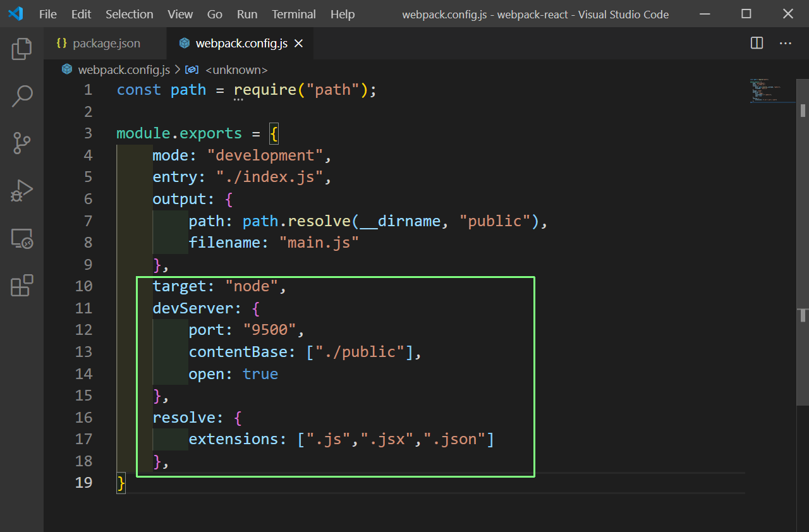
Task: Open the Search view in activity bar
Action: click(x=21, y=96)
